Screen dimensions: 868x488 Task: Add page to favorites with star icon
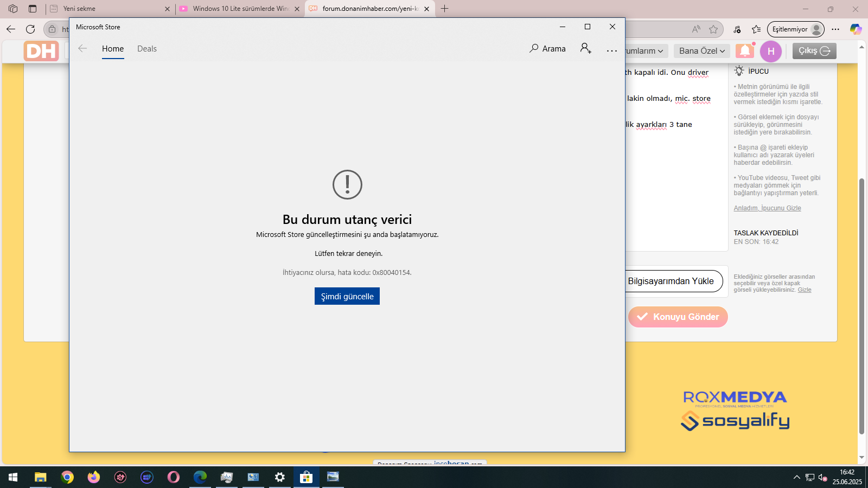(x=713, y=29)
